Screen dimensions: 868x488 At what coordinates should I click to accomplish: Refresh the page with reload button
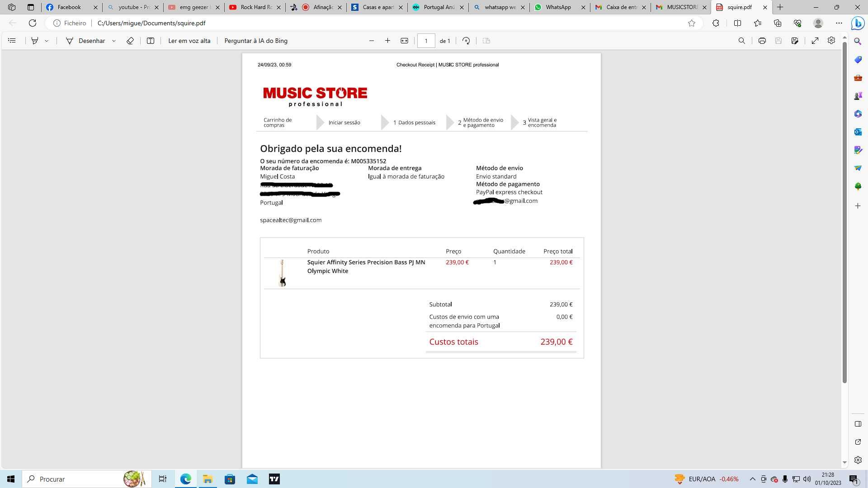tap(33, 23)
